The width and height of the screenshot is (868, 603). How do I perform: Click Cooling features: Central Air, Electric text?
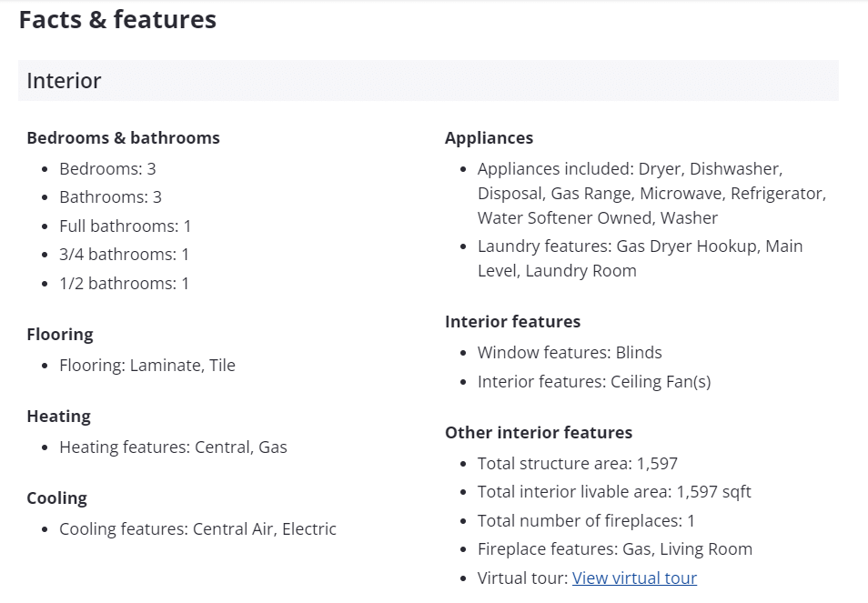pos(197,529)
